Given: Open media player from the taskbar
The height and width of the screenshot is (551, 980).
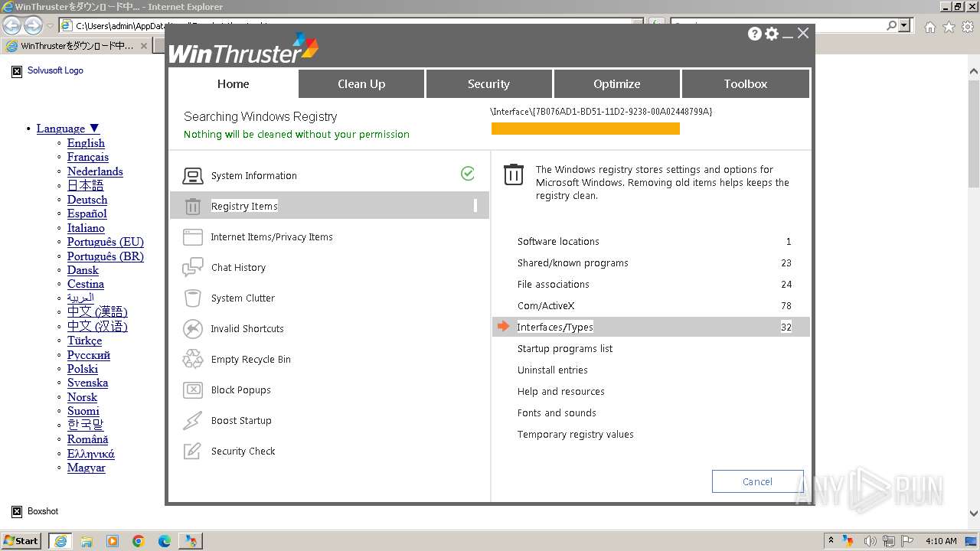Looking at the screenshot, I should pos(113,541).
